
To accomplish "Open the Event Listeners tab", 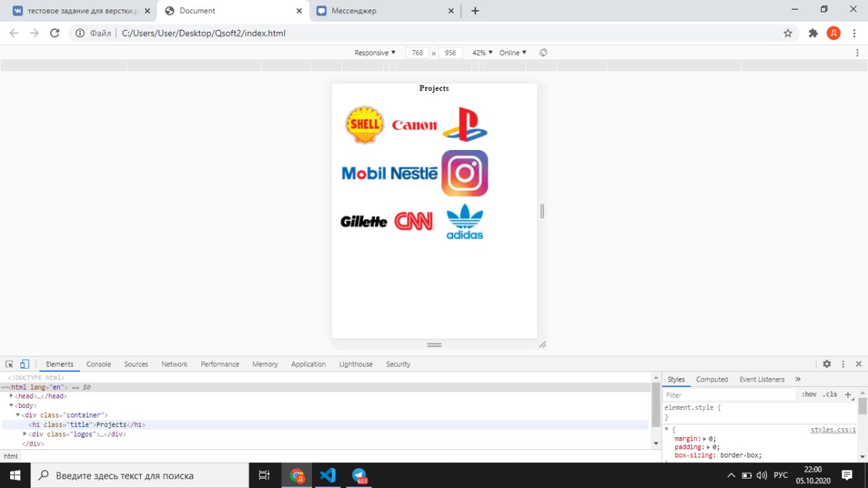I will [762, 379].
